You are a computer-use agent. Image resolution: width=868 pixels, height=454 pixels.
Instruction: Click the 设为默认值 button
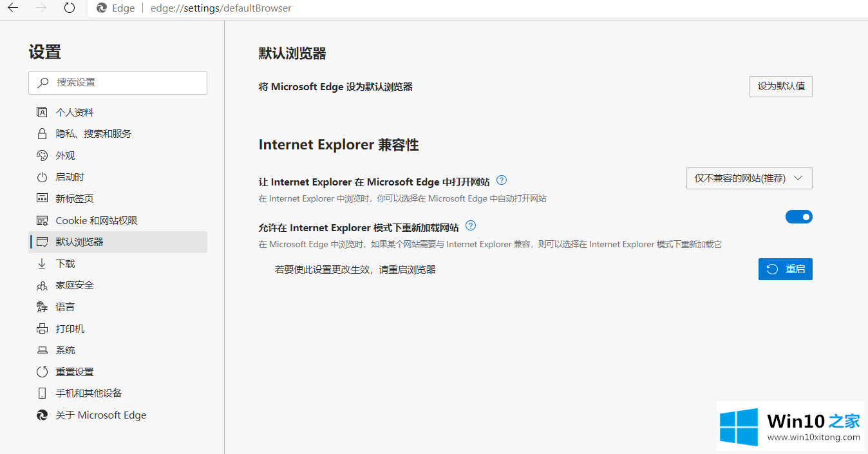pos(781,86)
